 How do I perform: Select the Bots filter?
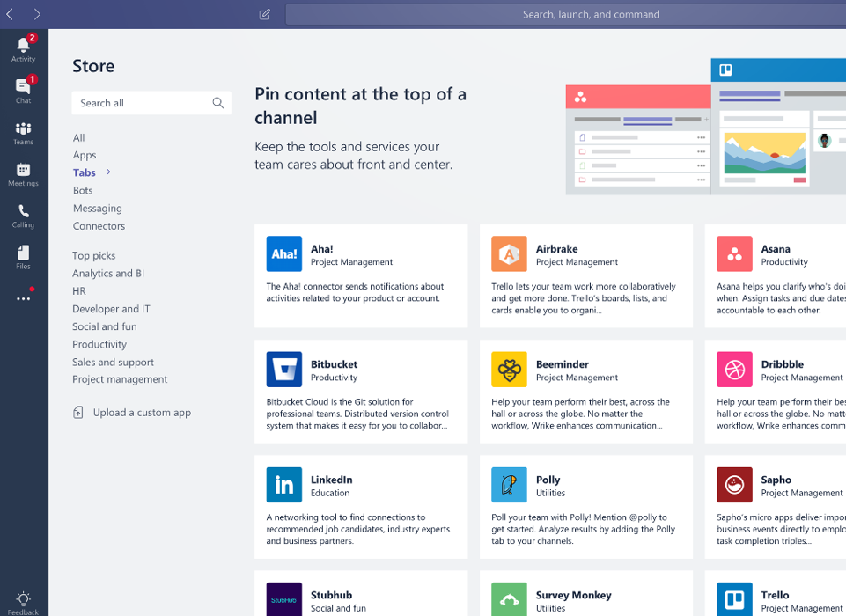[83, 190]
